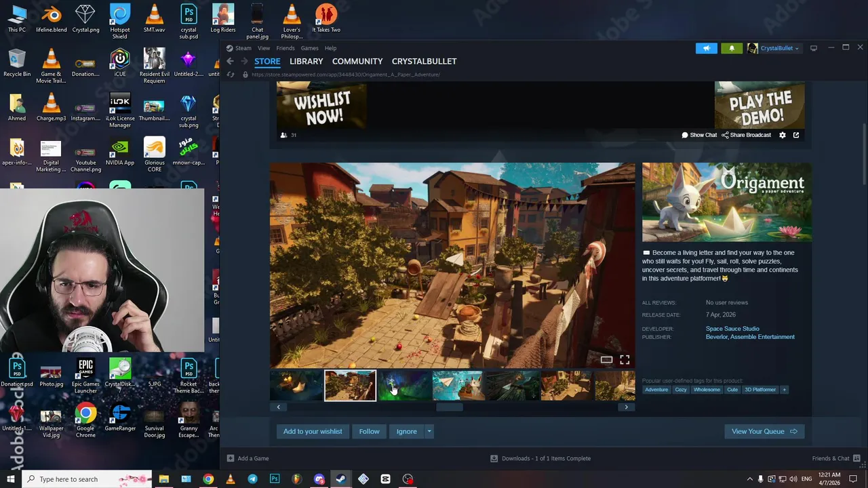Open Steam notifications bell

tap(732, 48)
